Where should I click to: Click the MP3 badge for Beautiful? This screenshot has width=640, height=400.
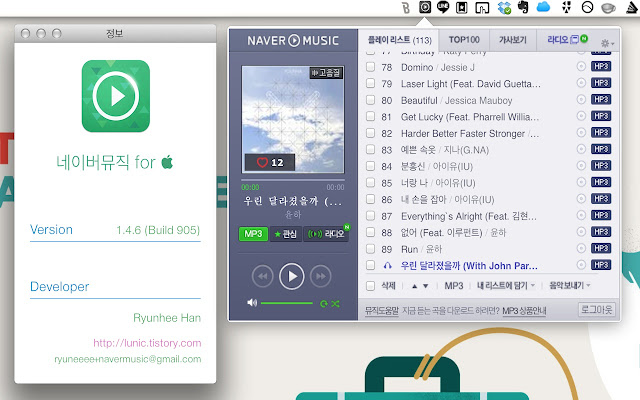click(601, 100)
